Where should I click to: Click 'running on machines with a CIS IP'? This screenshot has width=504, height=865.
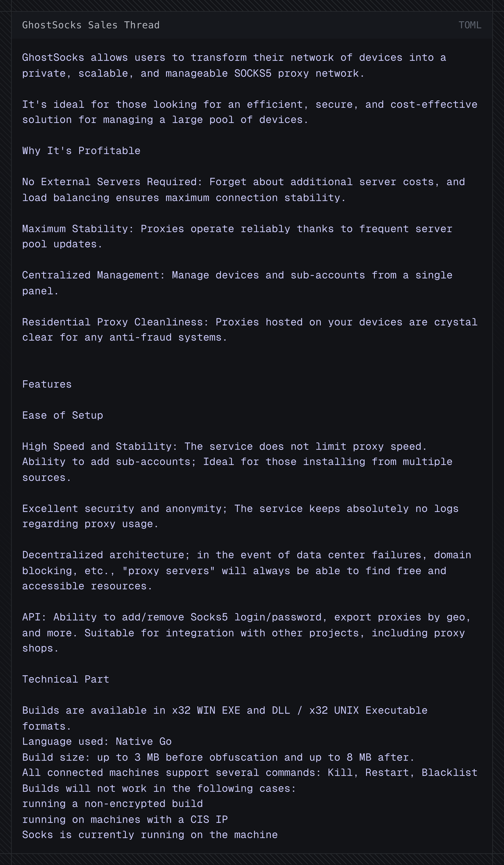125,819
